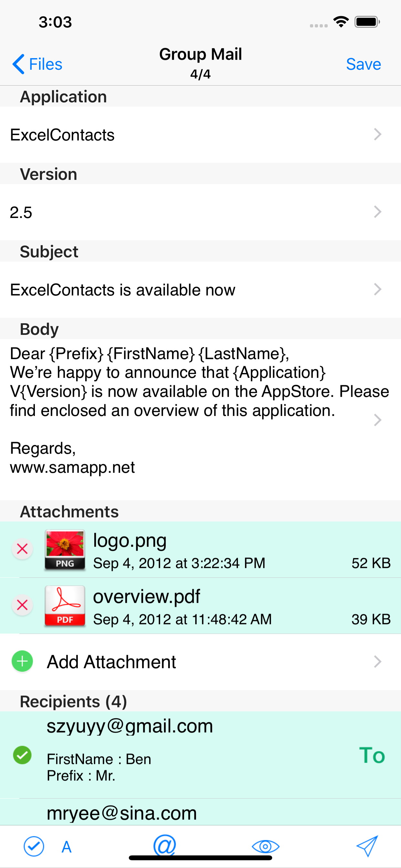This screenshot has width=401, height=868.
Task: Uncheck recipient szyuyy@gmail.com
Action: click(x=22, y=755)
